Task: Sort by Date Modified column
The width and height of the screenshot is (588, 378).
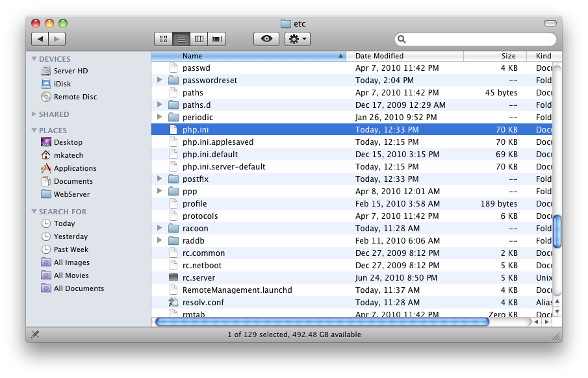Action: click(x=405, y=56)
